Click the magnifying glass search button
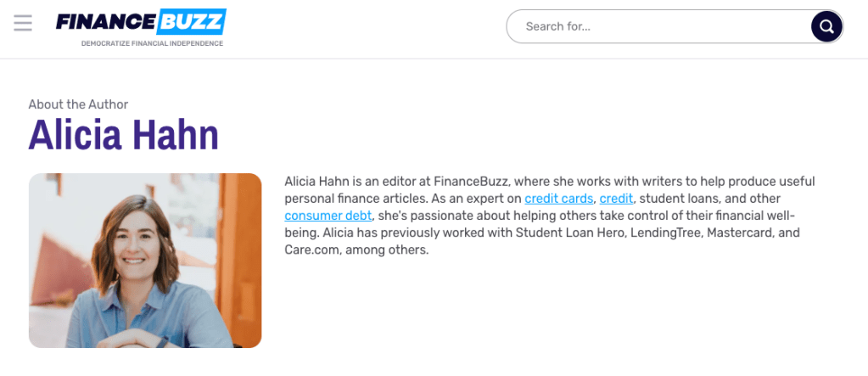This screenshot has height=376, width=868. pyautogui.click(x=826, y=26)
